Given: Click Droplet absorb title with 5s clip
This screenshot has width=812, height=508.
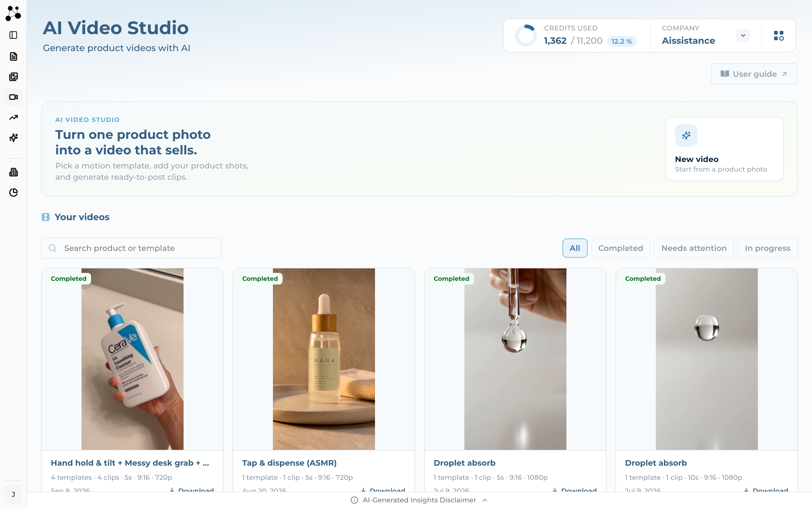Looking at the screenshot, I should pos(464,463).
